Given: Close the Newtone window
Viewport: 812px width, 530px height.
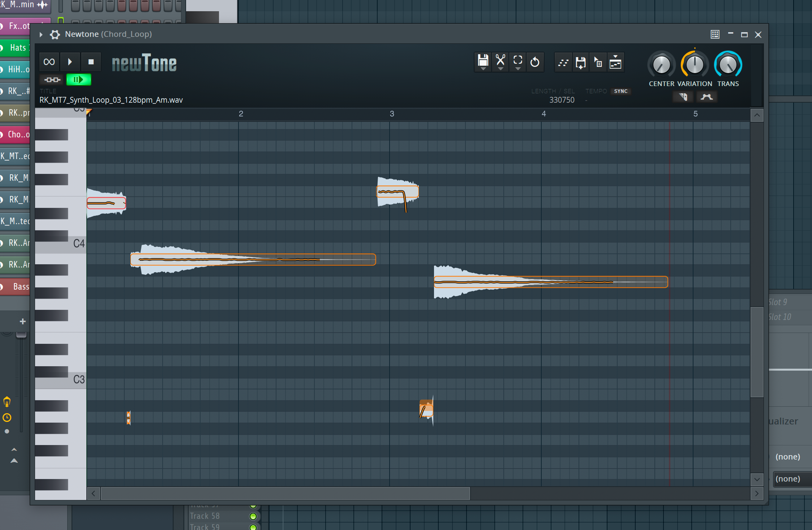Looking at the screenshot, I should click(x=758, y=35).
